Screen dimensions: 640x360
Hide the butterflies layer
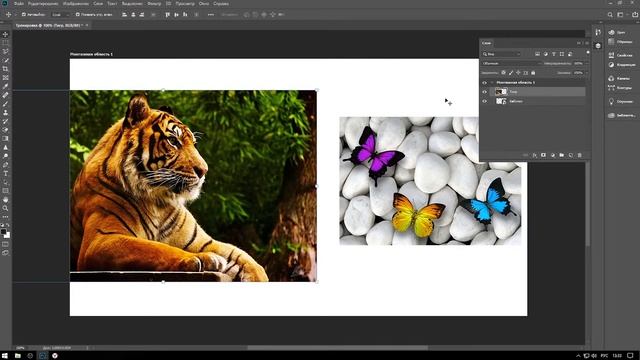pyautogui.click(x=484, y=101)
